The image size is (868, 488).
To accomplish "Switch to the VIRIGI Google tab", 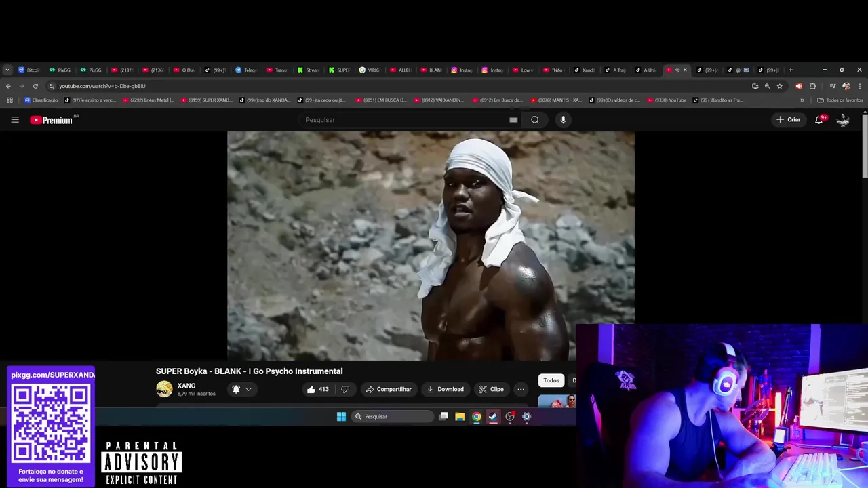I will point(370,70).
